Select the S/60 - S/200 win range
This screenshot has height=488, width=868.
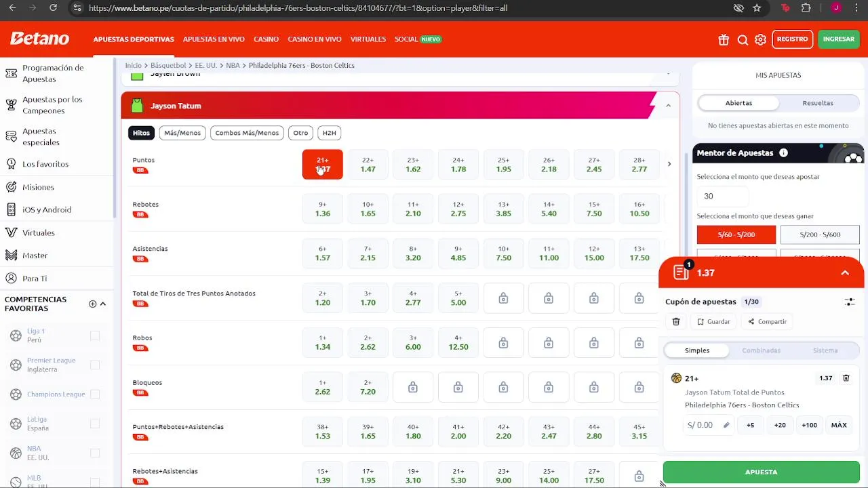[x=736, y=235]
